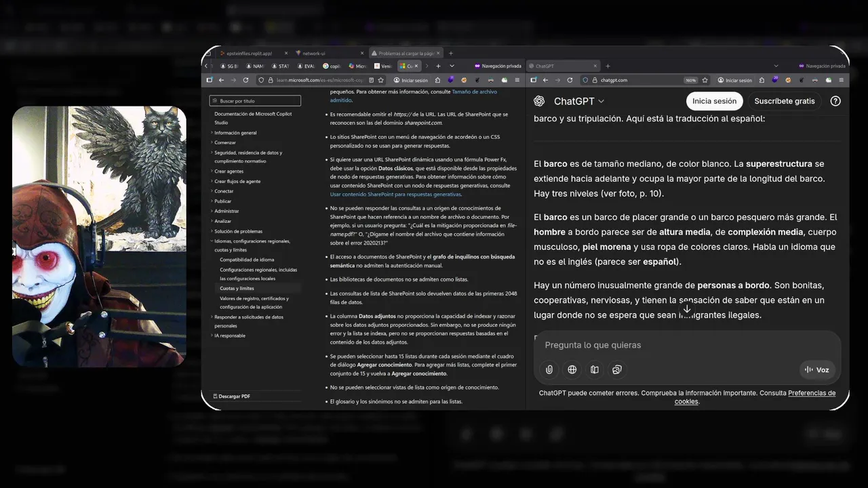Click the Buscar por título search box
868x488 pixels.
pyautogui.click(x=255, y=100)
